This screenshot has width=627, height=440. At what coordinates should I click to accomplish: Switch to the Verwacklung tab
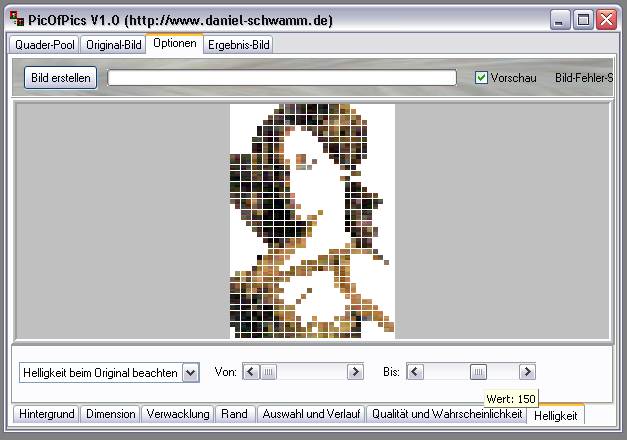pos(178,414)
